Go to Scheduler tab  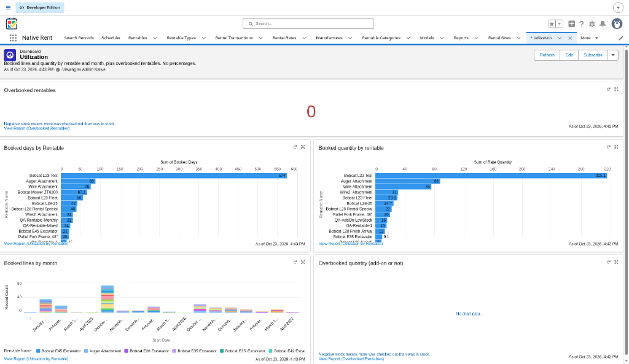[x=111, y=38]
